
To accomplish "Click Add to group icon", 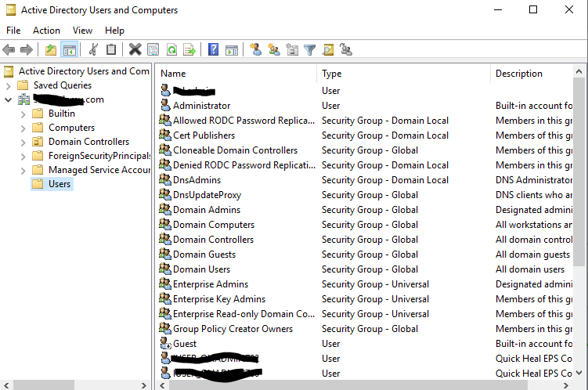I will (x=346, y=49).
